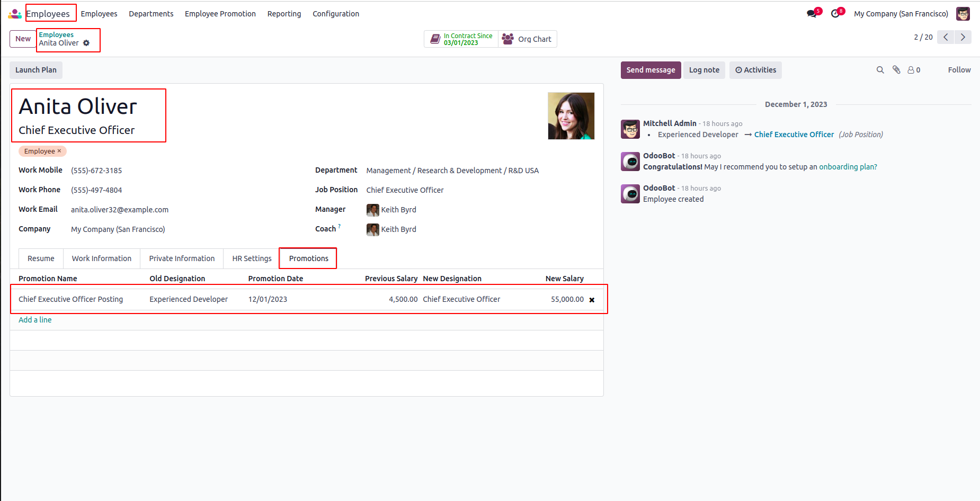Go to next employee record
The height and width of the screenshot is (501, 980).
click(x=963, y=37)
